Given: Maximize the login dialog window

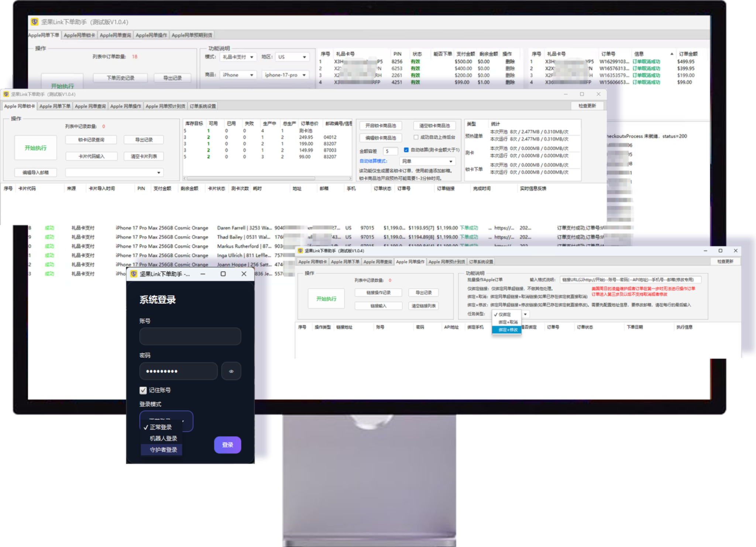Looking at the screenshot, I should [x=223, y=274].
